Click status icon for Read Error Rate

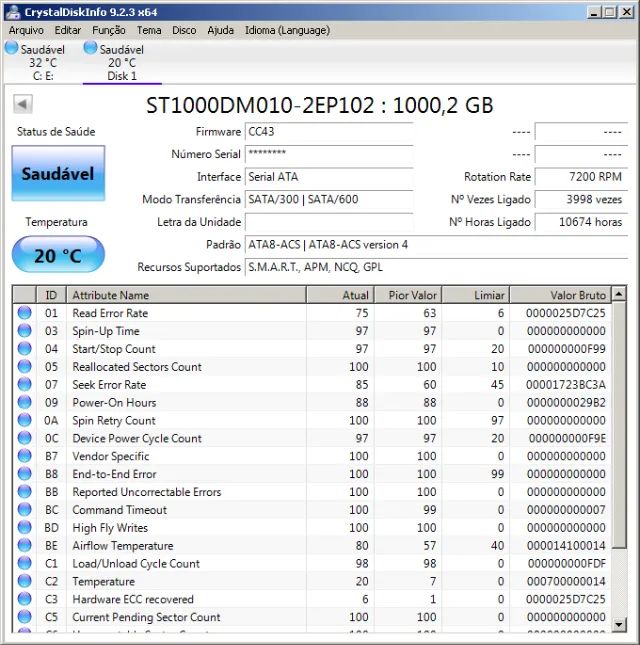tap(25, 313)
